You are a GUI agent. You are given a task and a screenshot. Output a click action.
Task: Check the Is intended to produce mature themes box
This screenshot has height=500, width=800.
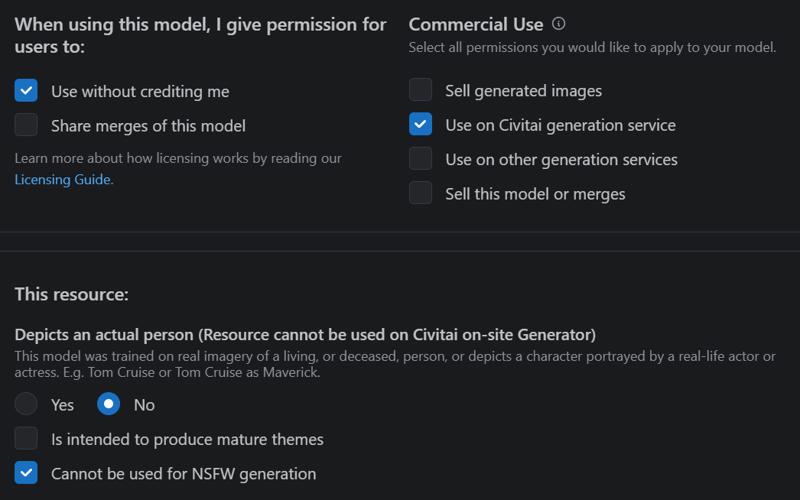[26, 439]
